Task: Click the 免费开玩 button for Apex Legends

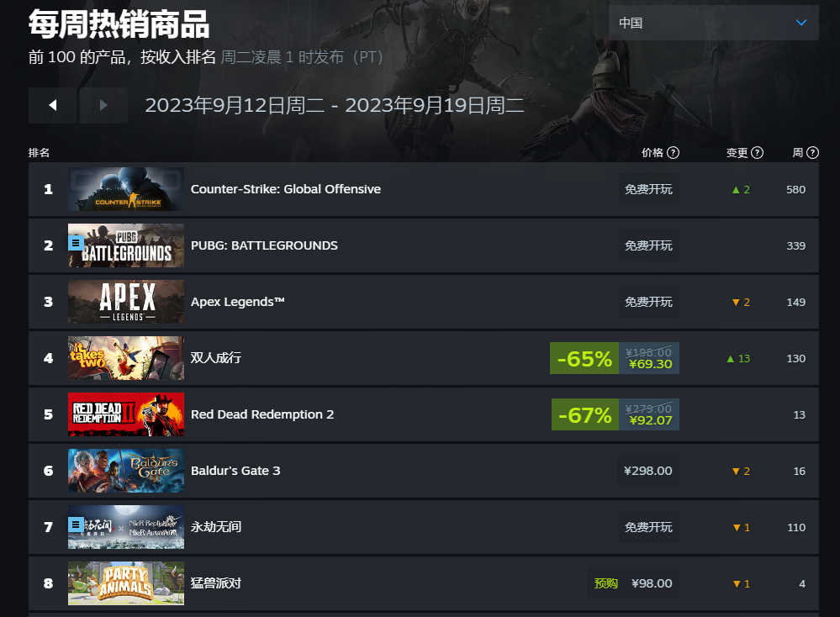Action: point(648,302)
